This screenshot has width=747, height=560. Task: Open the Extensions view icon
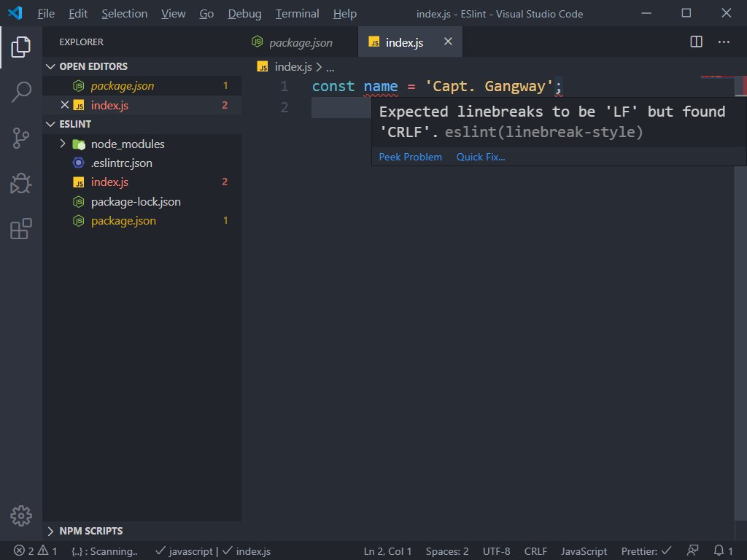pos(20,229)
